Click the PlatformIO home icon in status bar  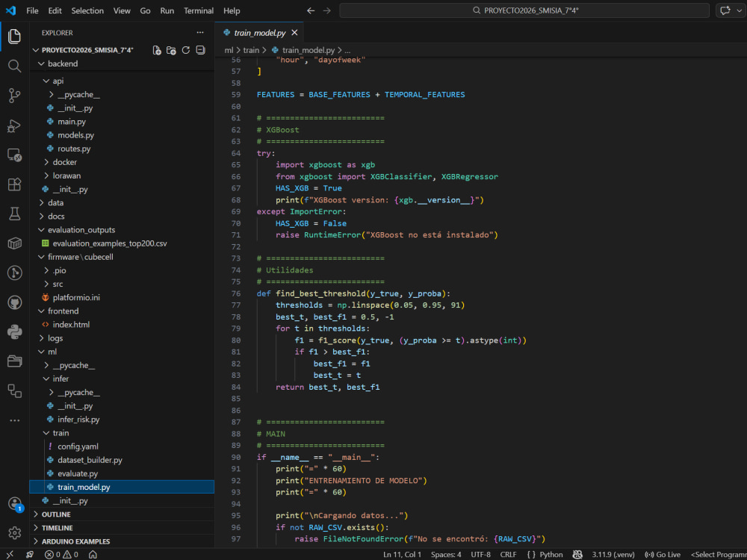pyautogui.click(x=93, y=554)
